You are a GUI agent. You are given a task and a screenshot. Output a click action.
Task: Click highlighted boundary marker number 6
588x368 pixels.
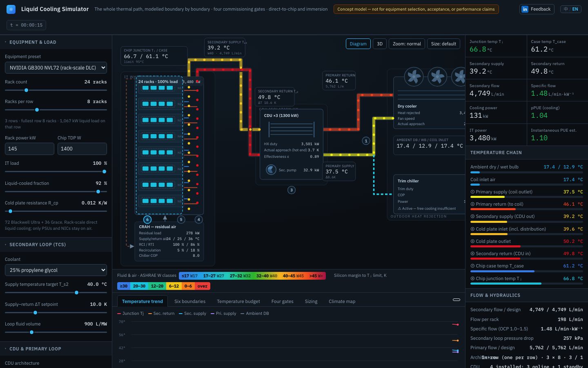(x=147, y=220)
